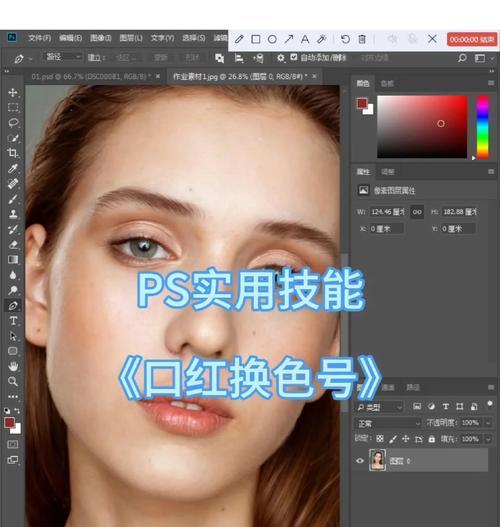Select the Zoom magnifier tool
This screenshot has width=500, height=527.
[13, 381]
